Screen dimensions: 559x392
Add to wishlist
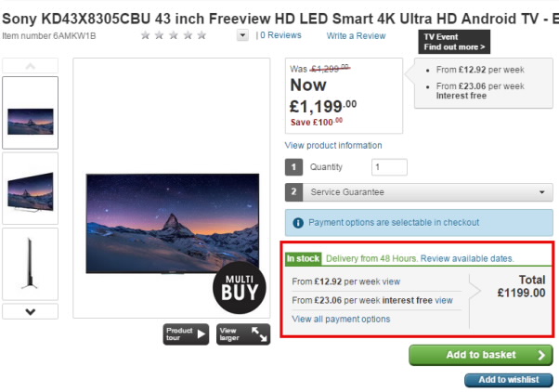click(508, 380)
